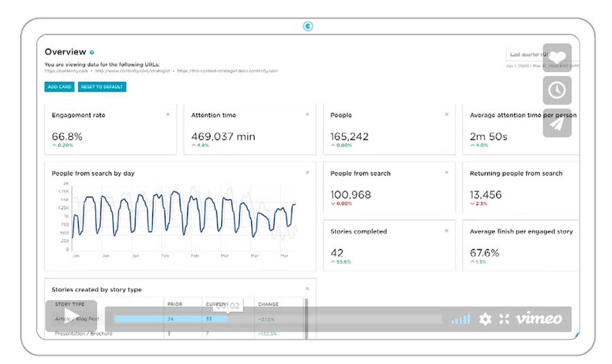Seek within the video progress bar

[x=272, y=318]
